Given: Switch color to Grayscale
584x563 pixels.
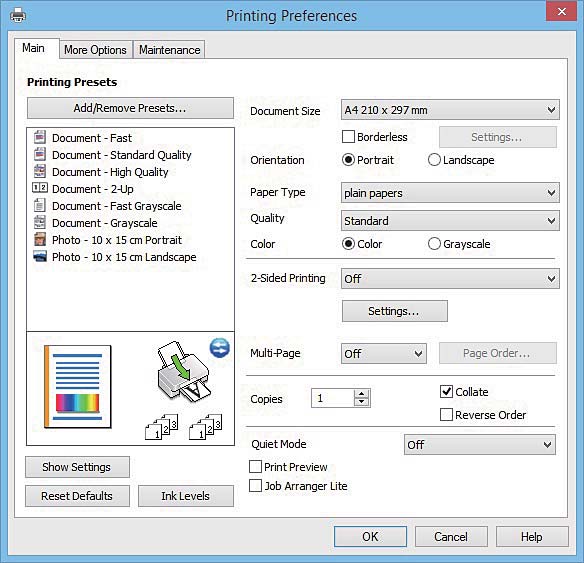Looking at the screenshot, I should click(434, 244).
